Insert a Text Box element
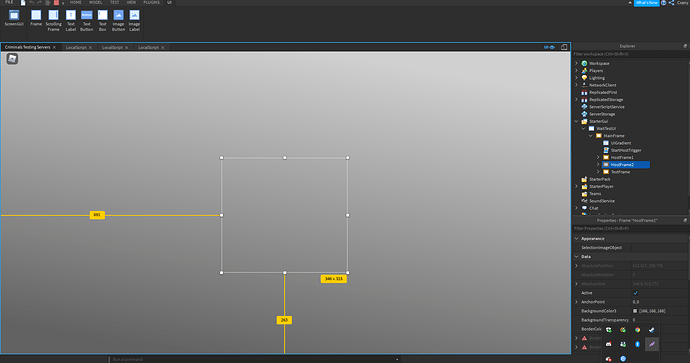Viewport: 690px width, 363px height. pyautogui.click(x=103, y=21)
